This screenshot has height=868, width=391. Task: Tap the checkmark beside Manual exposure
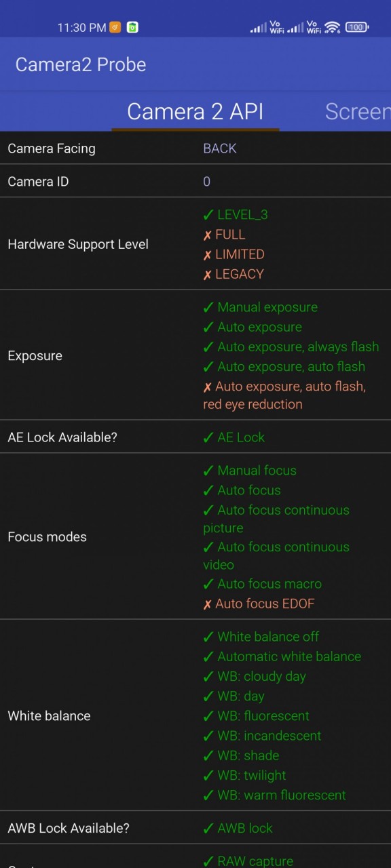[208, 308]
